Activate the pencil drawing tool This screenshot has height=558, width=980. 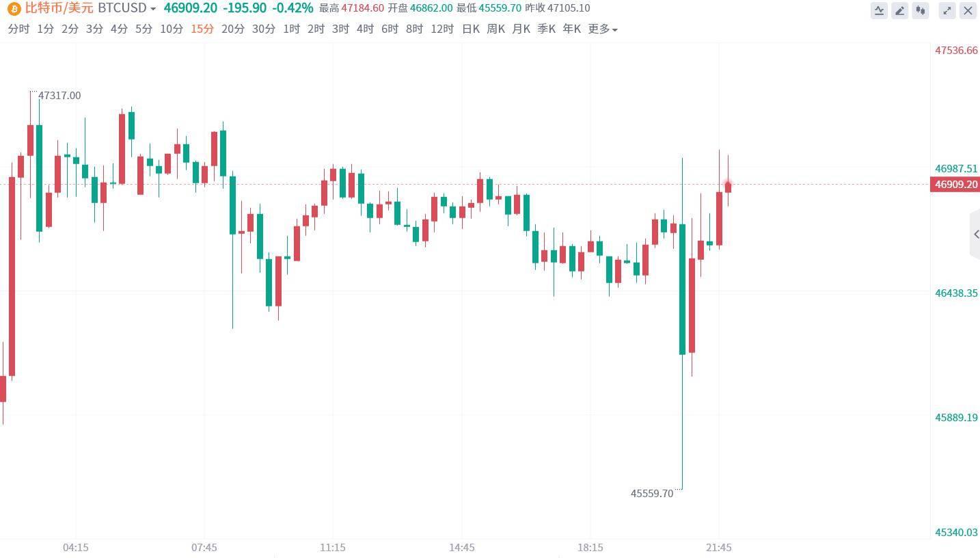(x=900, y=10)
